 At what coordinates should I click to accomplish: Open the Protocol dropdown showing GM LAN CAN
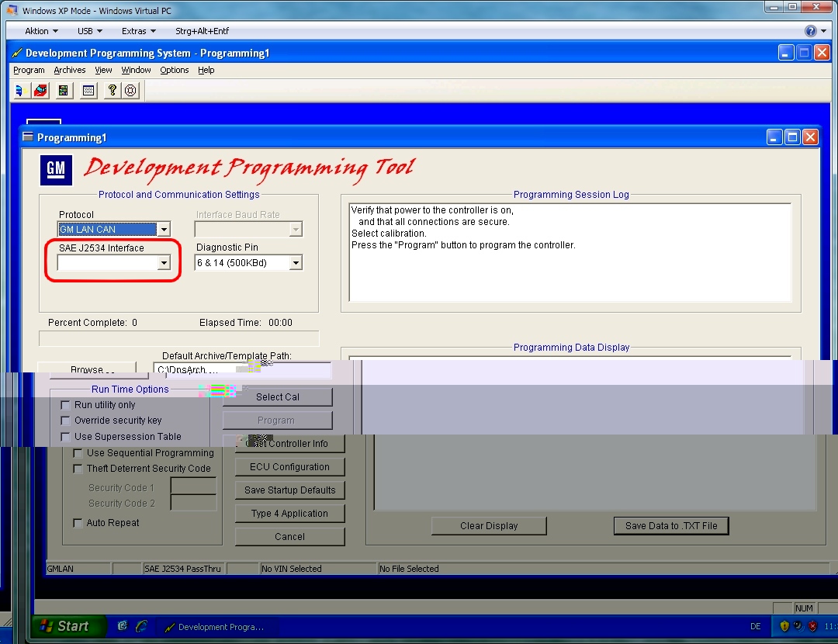pyautogui.click(x=164, y=229)
